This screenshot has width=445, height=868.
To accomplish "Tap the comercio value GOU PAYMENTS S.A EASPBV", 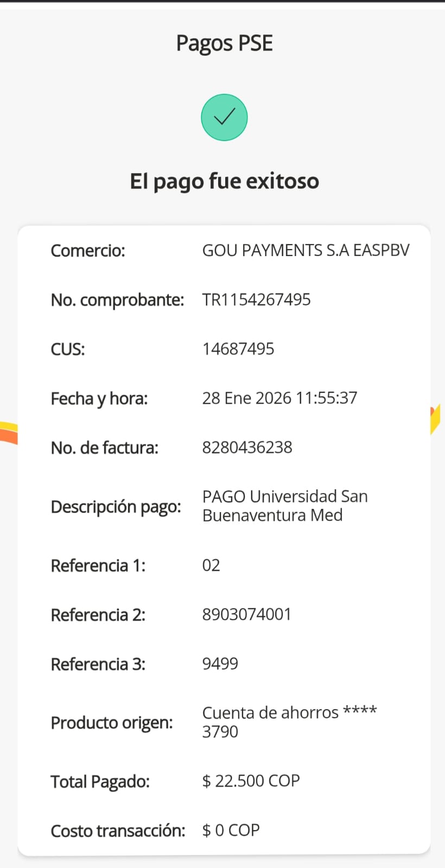I will point(306,250).
